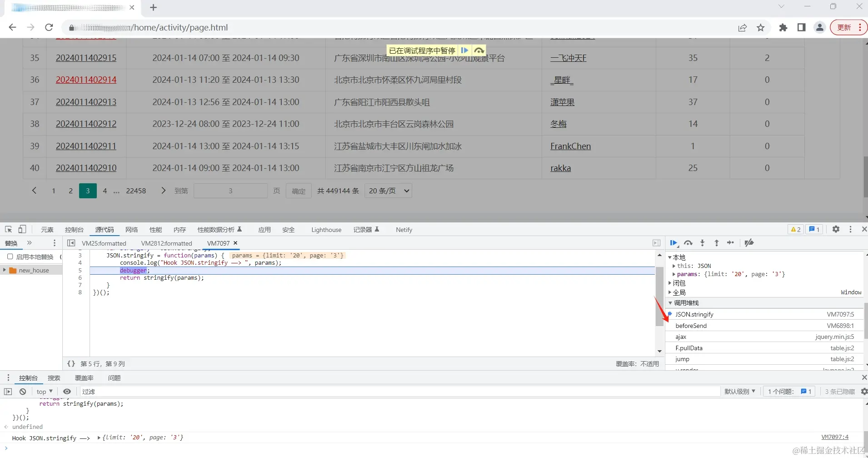This screenshot has width=868, height=458.
Task: Expand the 全局 global scope
Action: (x=670, y=292)
